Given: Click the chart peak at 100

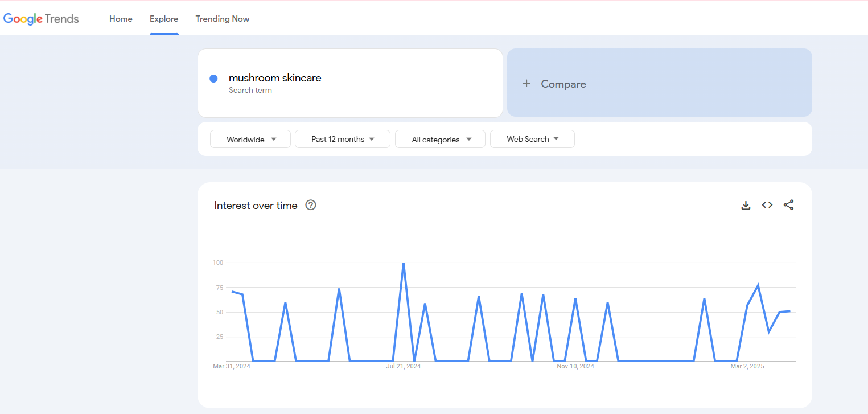Looking at the screenshot, I should pyautogui.click(x=404, y=263).
